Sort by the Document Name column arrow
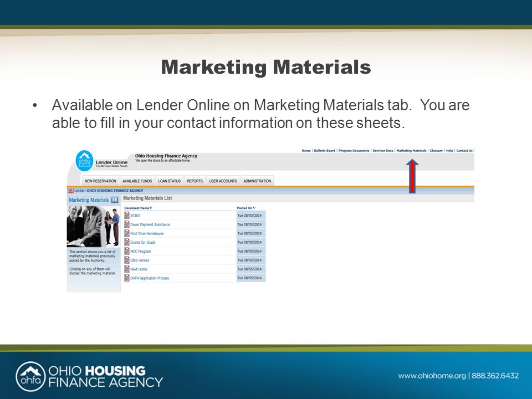 point(151,208)
